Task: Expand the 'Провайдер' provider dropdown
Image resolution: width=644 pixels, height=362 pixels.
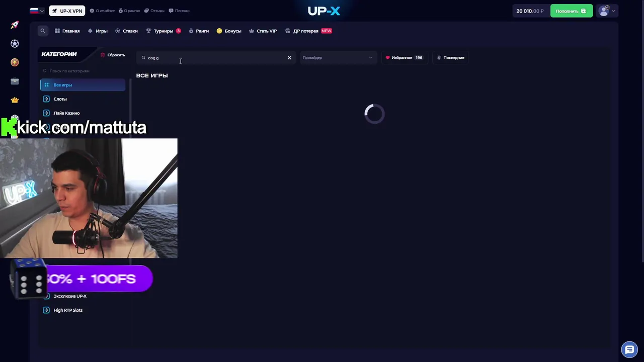Action: pyautogui.click(x=338, y=58)
